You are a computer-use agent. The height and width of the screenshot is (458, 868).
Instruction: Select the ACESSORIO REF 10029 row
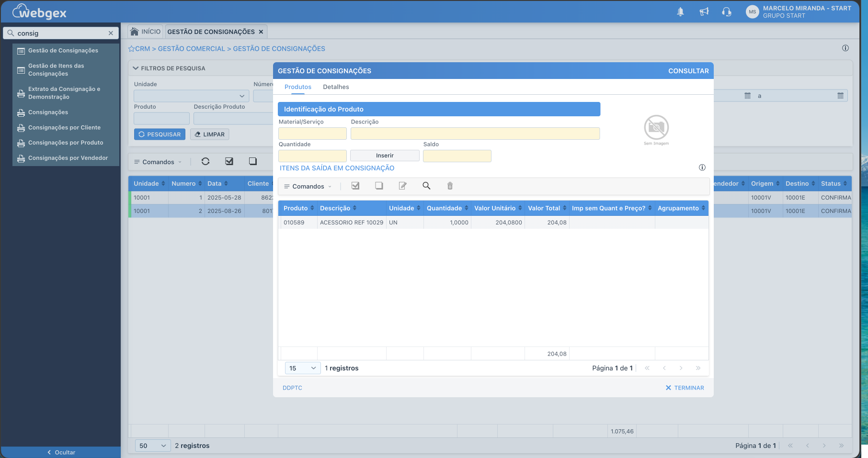pyautogui.click(x=493, y=223)
